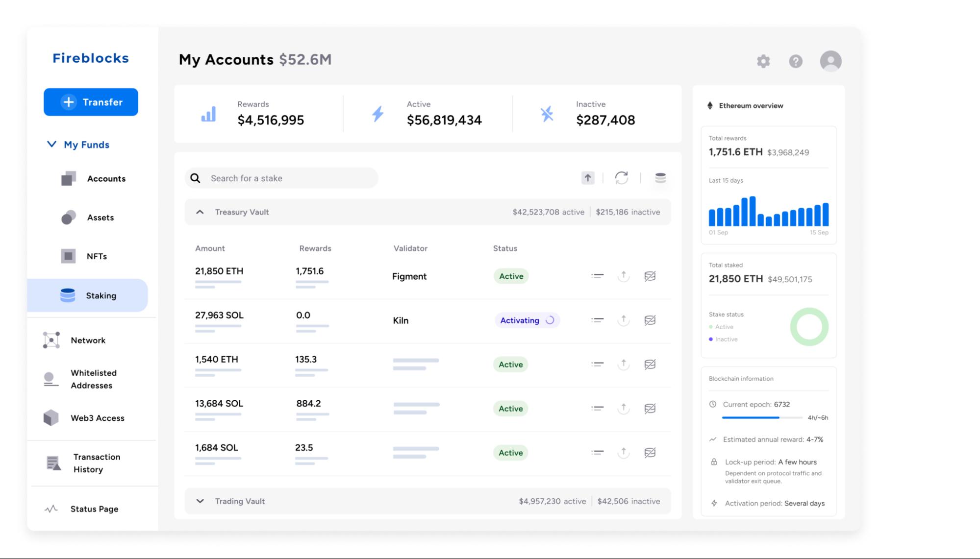980x559 pixels.
Task: Click up-arrow icon in 13,684 SOL row
Action: click(624, 409)
